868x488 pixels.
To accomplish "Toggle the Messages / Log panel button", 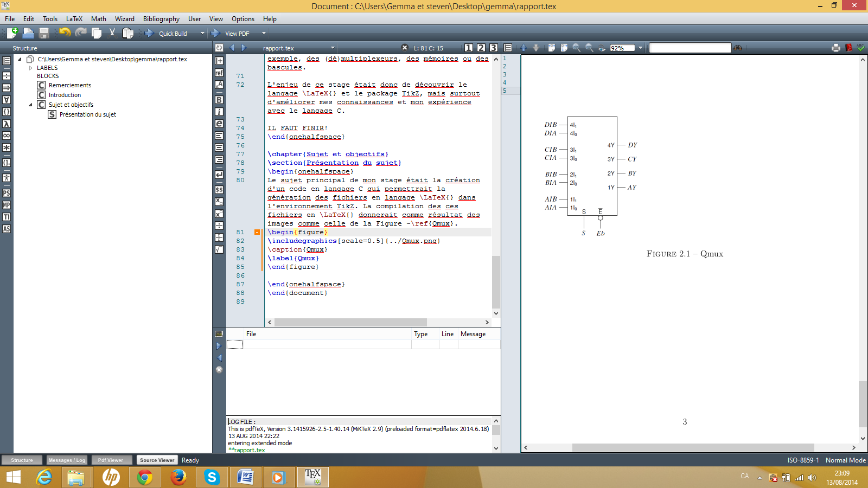I will [67, 460].
